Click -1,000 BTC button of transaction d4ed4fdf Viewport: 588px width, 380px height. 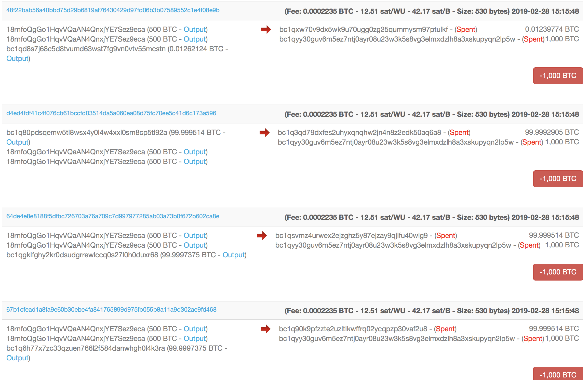coord(558,179)
